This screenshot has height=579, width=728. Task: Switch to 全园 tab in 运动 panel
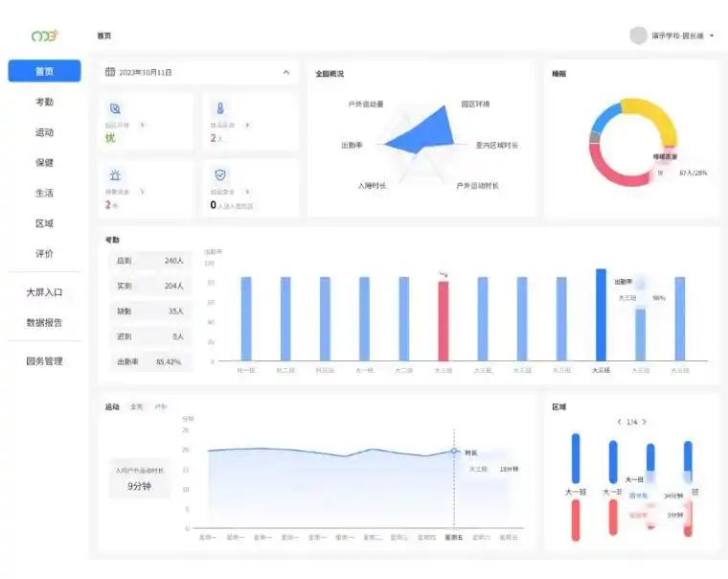coord(137,407)
